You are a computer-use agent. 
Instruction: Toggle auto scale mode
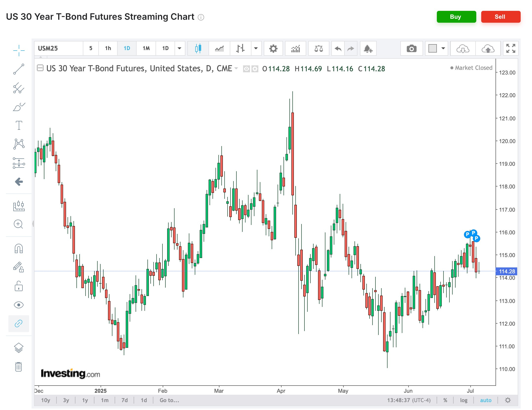pos(486,400)
